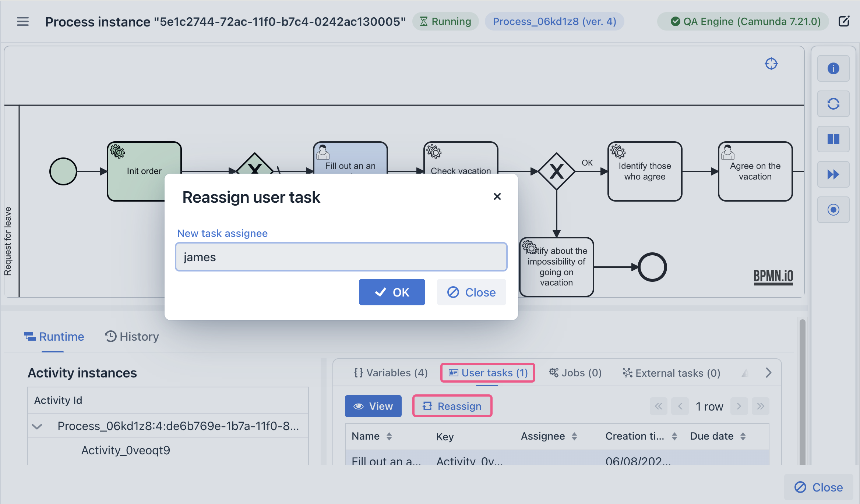Click the record circle icon in sidebar
Screen dimensions: 860x504
tap(833, 210)
